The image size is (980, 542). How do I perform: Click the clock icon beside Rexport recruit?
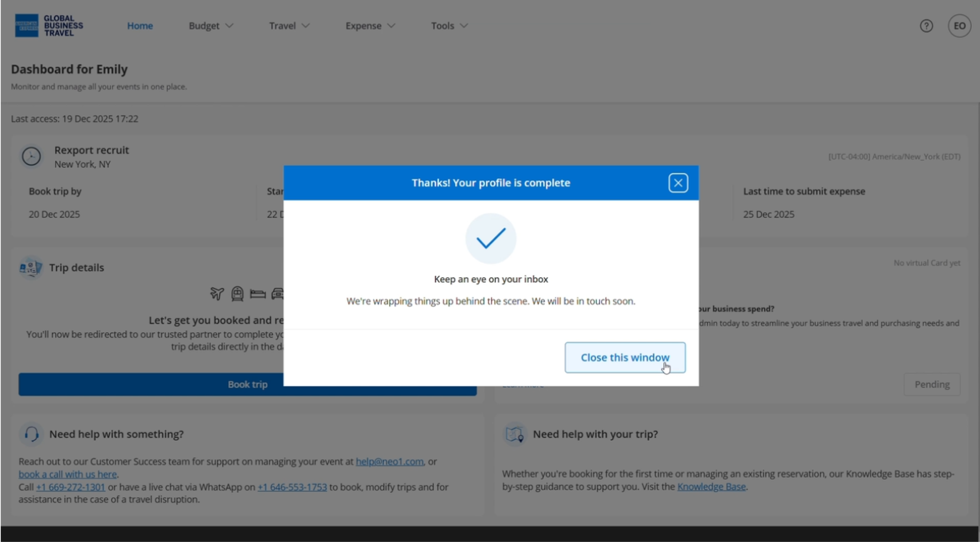(x=31, y=156)
